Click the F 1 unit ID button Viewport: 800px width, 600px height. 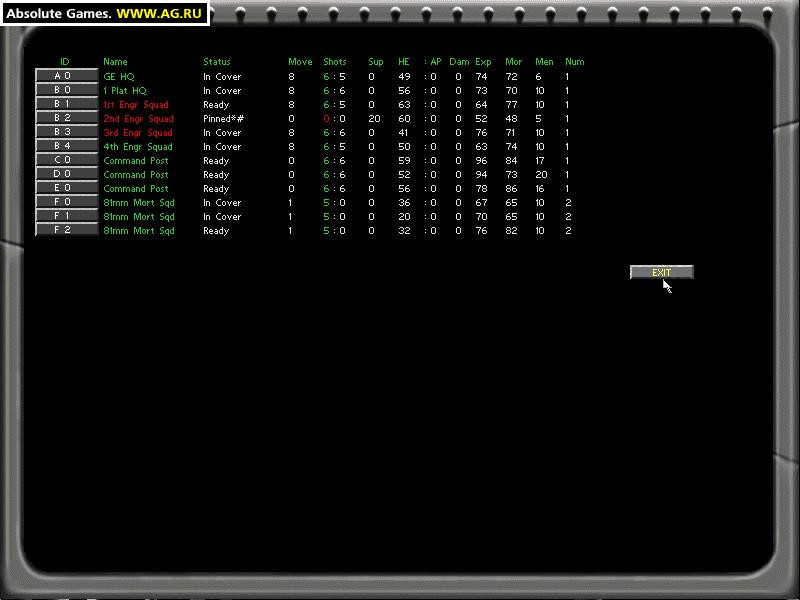tap(66, 216)
